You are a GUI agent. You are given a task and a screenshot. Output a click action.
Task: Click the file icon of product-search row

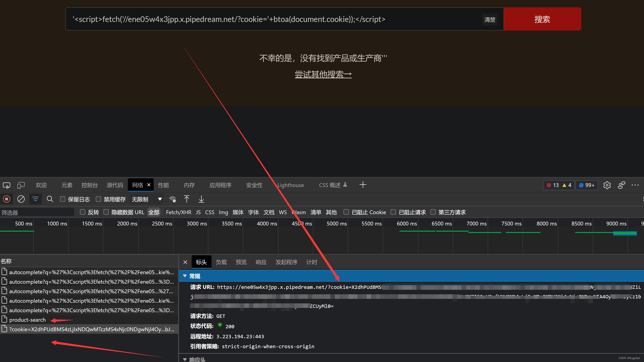(4, 319)
